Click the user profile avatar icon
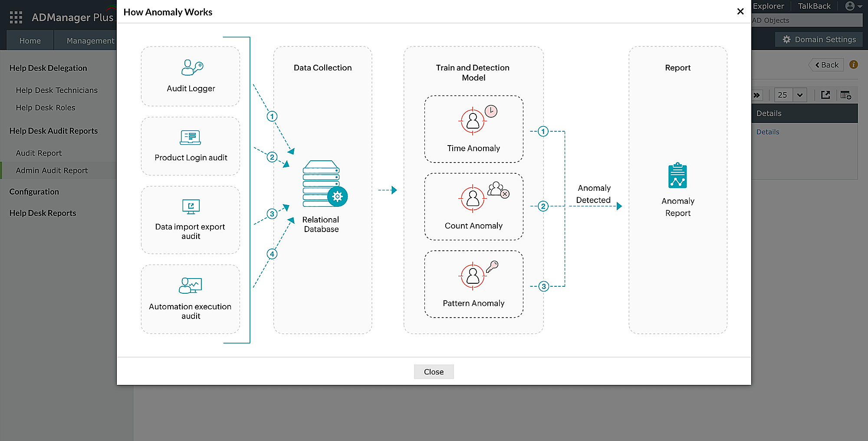The image size is (868, 441). pos(849,6)
